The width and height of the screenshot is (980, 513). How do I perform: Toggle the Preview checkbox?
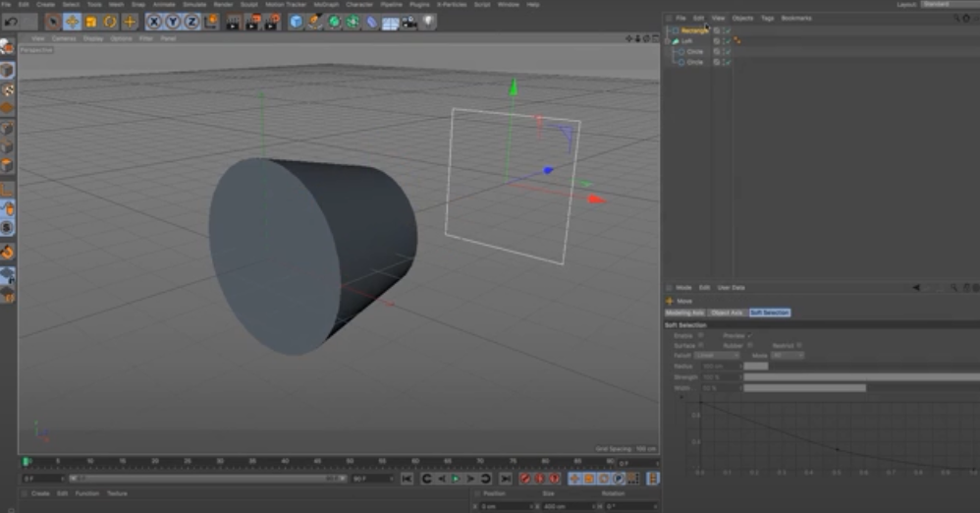pos(749,336)
